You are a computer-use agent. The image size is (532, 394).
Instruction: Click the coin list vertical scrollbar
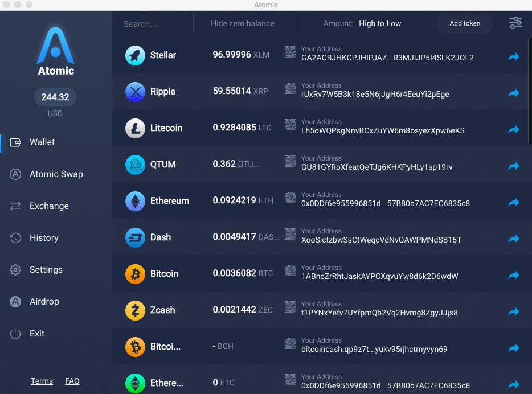(x=530, y=91)
